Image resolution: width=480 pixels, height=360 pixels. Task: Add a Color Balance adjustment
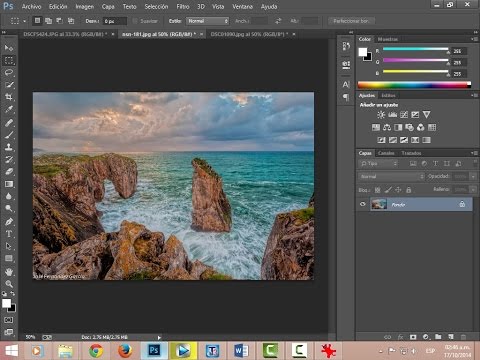click(x=387, y=127)
